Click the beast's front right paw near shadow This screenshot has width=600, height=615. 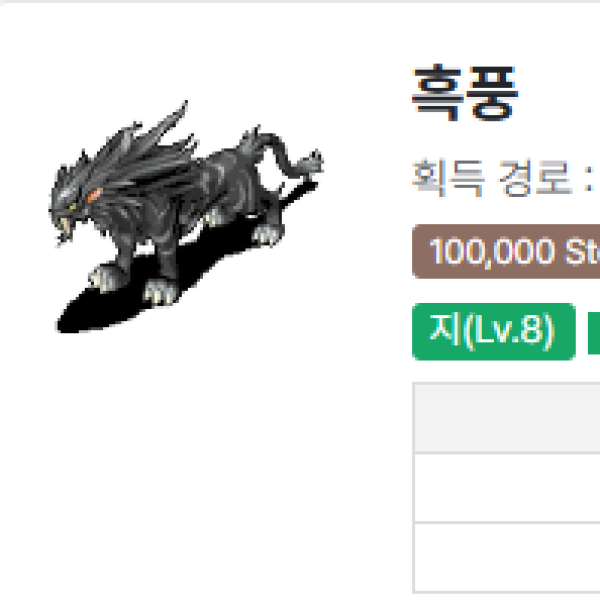pos(160,292)
